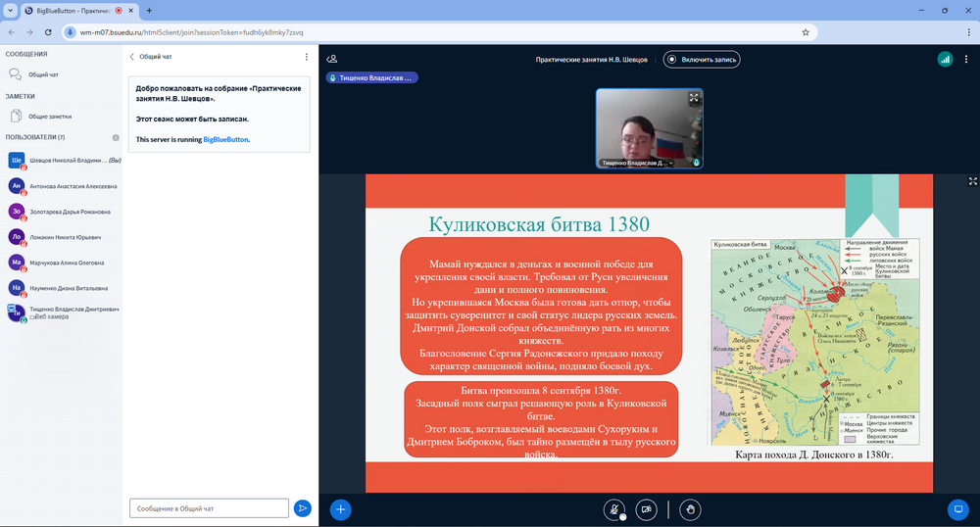Open the blue plus actions menu

point(340,508)
